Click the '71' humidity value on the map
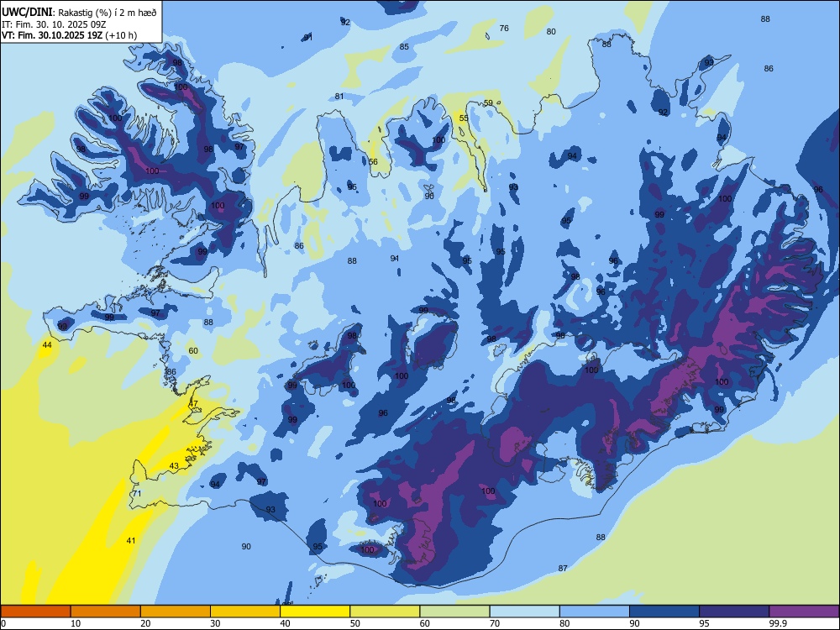 [137, 493]
